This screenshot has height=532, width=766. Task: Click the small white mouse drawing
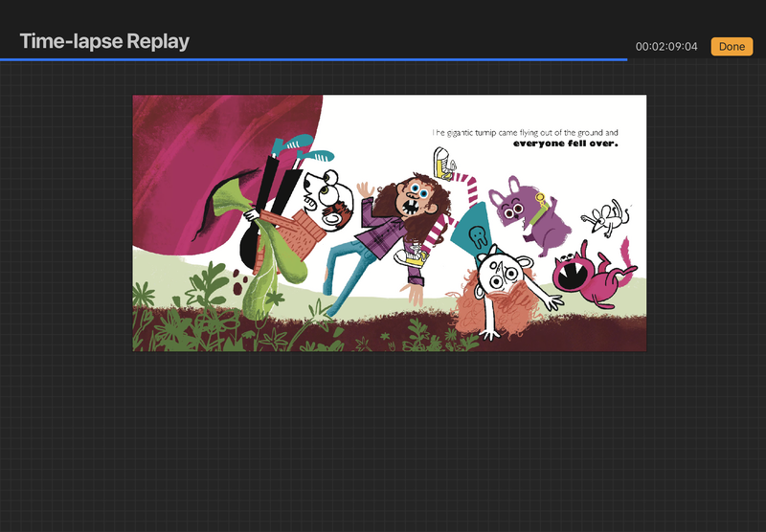604,218
